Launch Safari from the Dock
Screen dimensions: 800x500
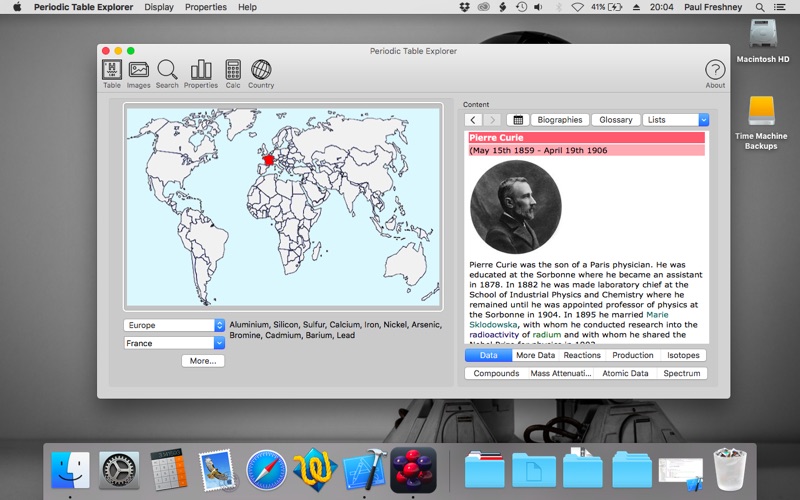(266, 470)
